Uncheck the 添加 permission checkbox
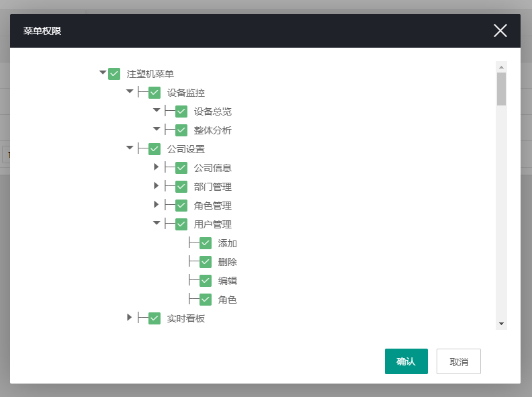532x397 pixels. tap(206, 243)
